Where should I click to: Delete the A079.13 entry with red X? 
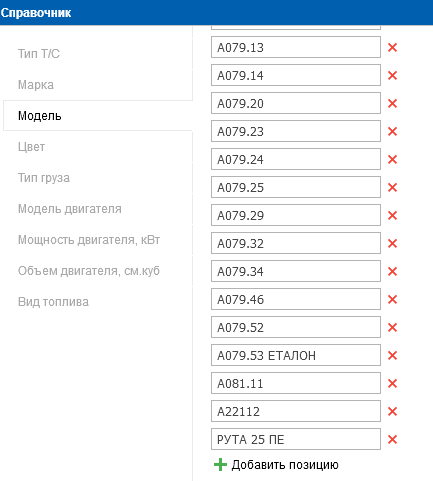click(x=392, y=47)
